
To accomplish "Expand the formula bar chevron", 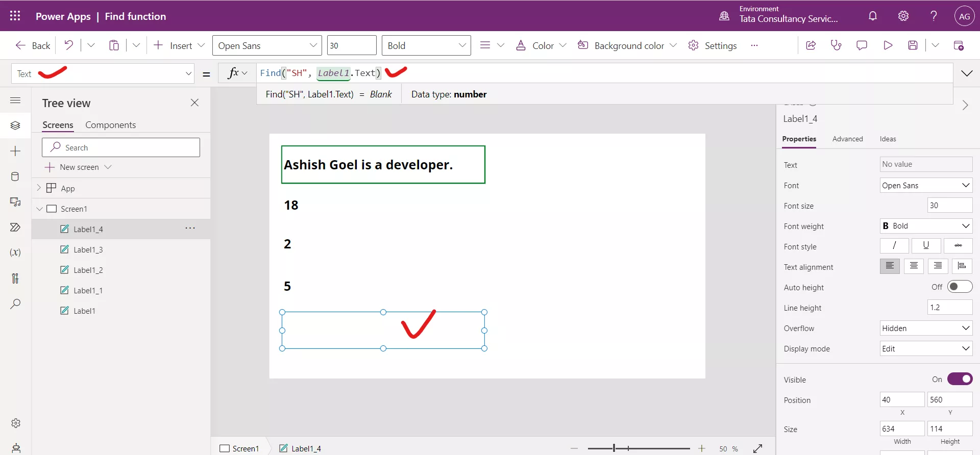I will coord(967,73).
